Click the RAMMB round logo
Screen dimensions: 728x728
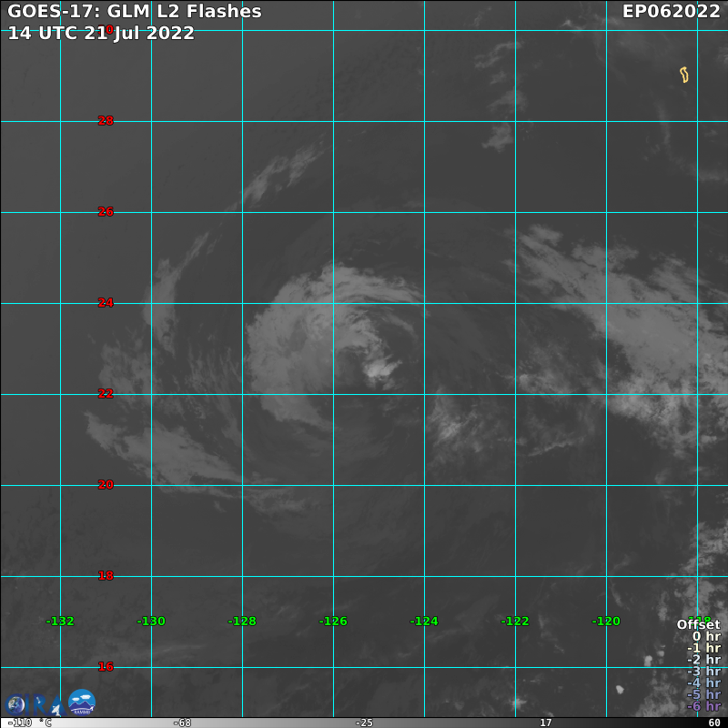coord(82,702)
